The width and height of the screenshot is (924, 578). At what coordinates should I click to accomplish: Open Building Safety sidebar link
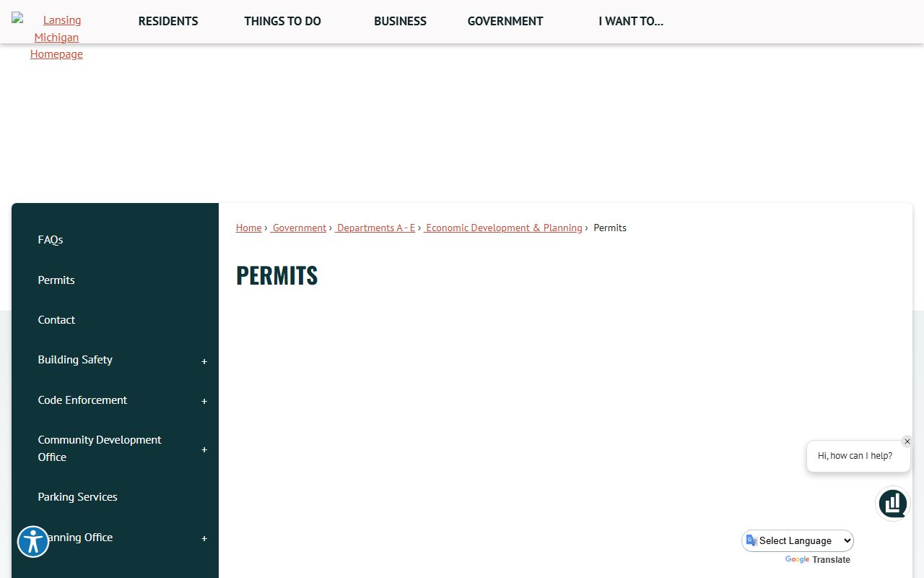click(x=75, y=359)
